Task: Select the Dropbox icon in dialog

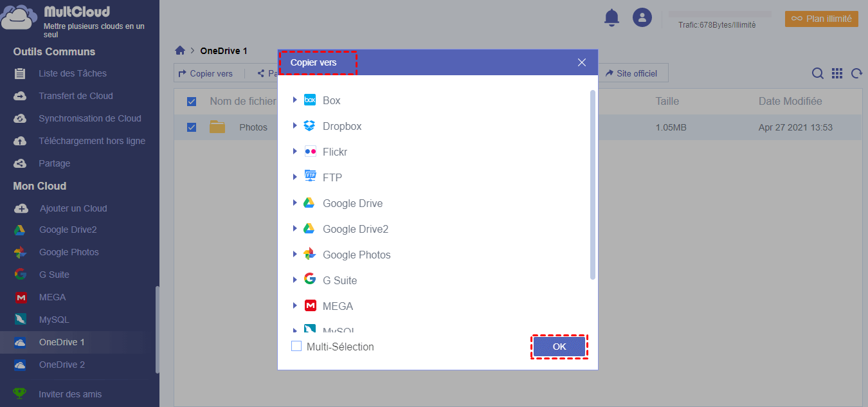Action: pyautogui.click(x=309, y=126)
